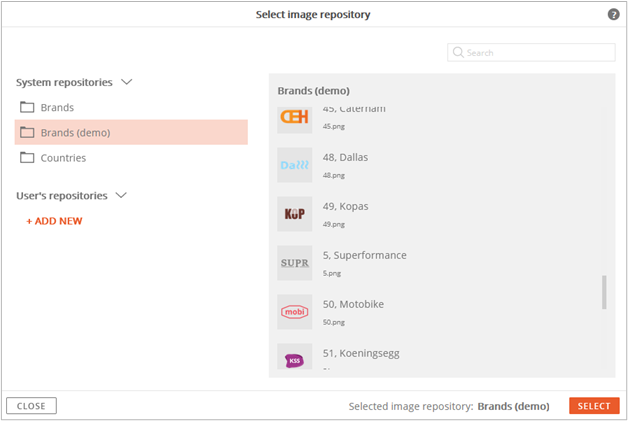Click the search magnifier icon
The width and height of the screenshot is (628, 421).
coord(458,52)
